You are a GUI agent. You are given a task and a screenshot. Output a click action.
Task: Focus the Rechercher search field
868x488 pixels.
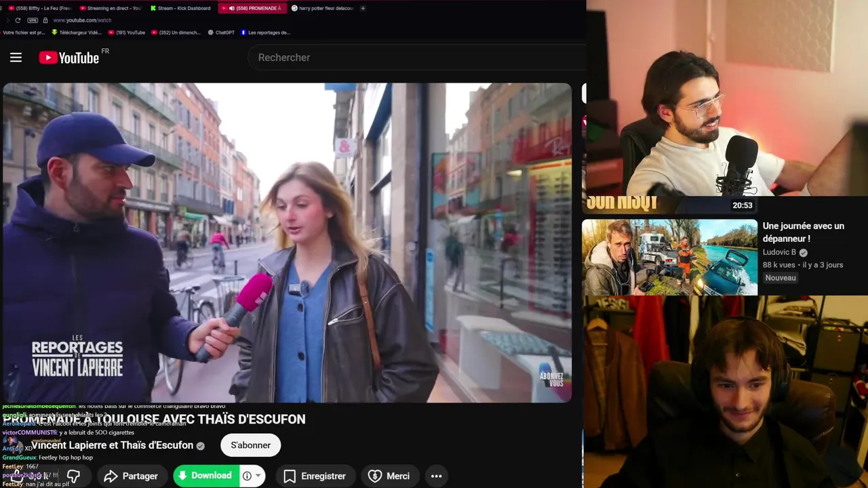[x=417, y=58]
